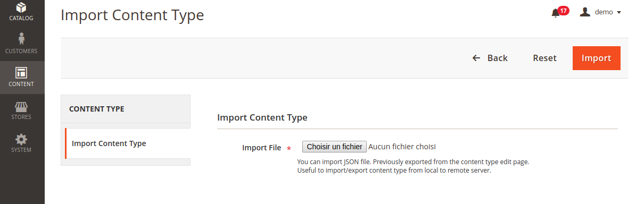644x204 pixels.
Task: View notifications bell icon
Action: 556,13
